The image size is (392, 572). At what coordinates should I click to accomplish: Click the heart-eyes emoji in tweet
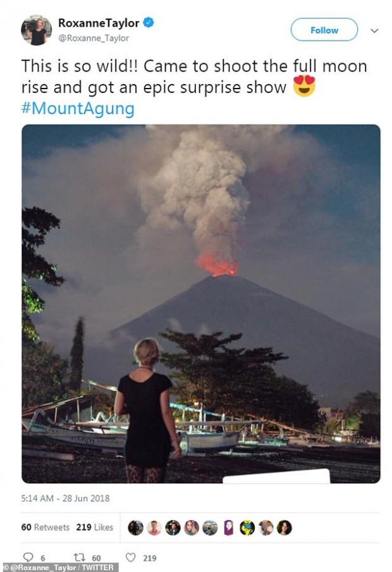click(x=304, y=86)
